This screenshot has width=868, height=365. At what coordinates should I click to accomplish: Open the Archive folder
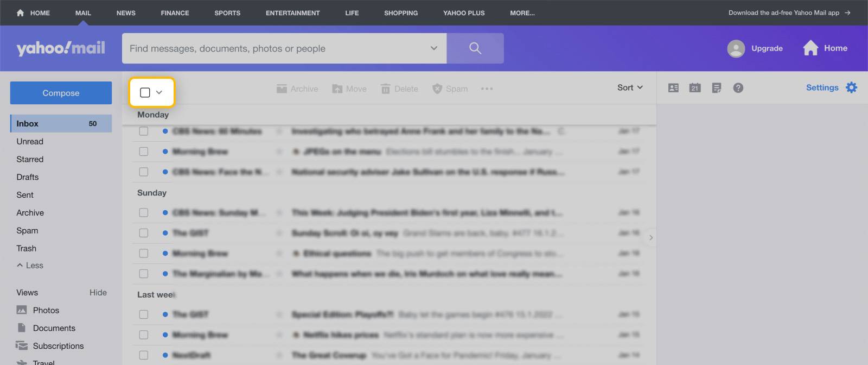click(30, 213)
